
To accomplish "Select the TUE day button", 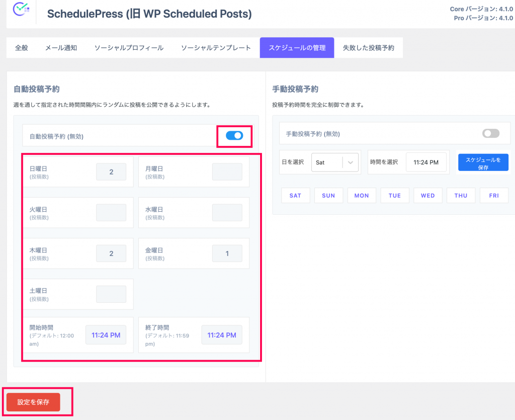I will point(395,195).
